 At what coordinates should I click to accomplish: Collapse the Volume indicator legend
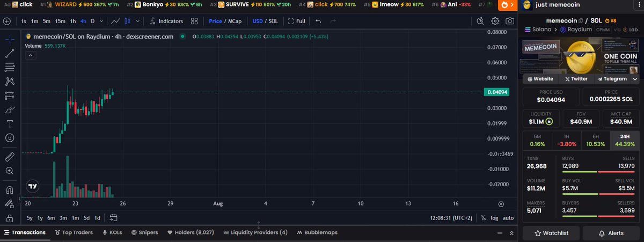[x=31, y=55]
